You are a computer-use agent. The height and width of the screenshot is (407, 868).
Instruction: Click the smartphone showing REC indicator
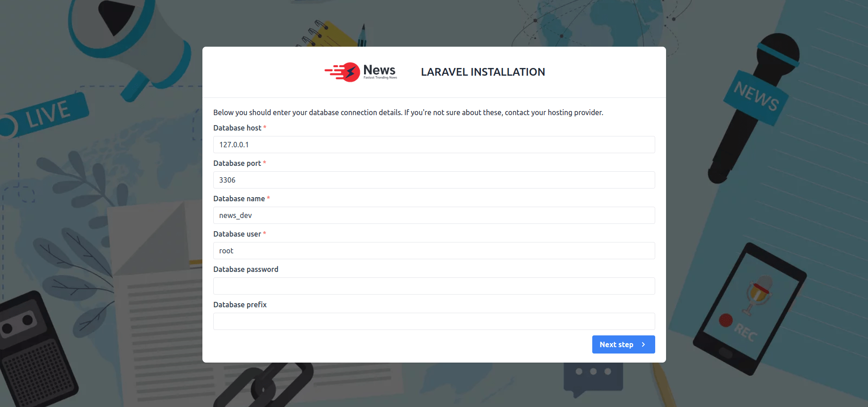click(749, 308)
